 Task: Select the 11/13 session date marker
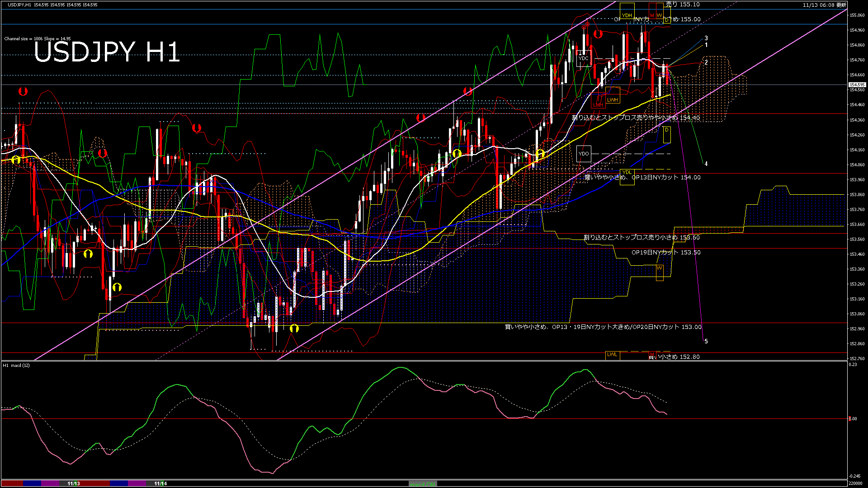point(73,483)
